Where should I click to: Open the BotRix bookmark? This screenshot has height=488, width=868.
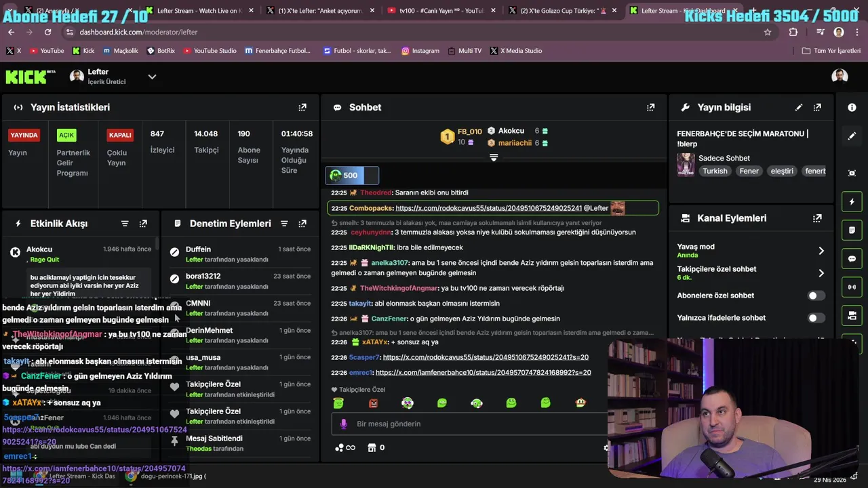(161, 51)
